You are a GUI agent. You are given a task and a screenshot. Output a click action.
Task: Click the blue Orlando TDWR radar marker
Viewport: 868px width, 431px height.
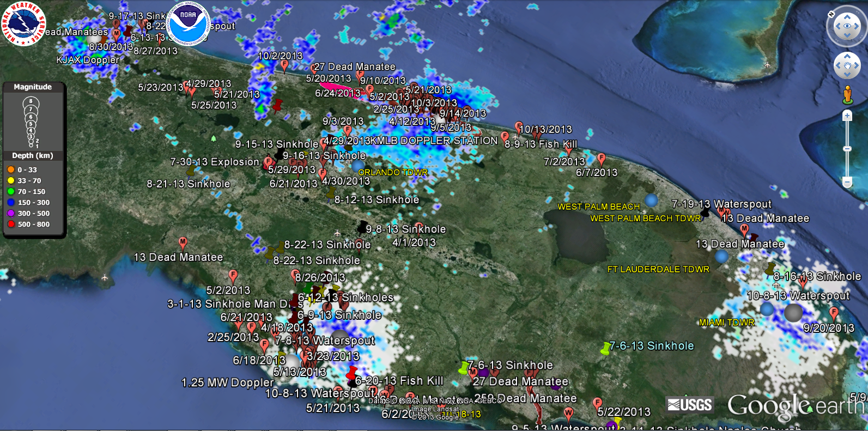[x=358, y=166]
